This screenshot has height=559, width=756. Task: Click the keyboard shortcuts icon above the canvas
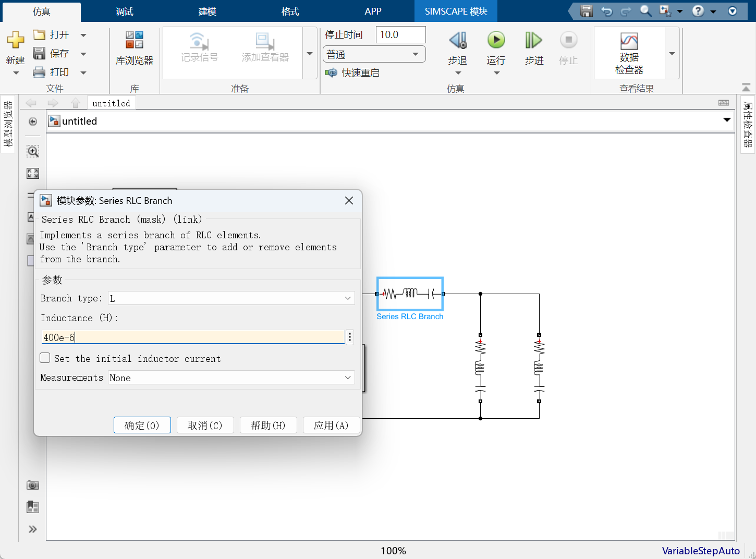click(724, 103)
